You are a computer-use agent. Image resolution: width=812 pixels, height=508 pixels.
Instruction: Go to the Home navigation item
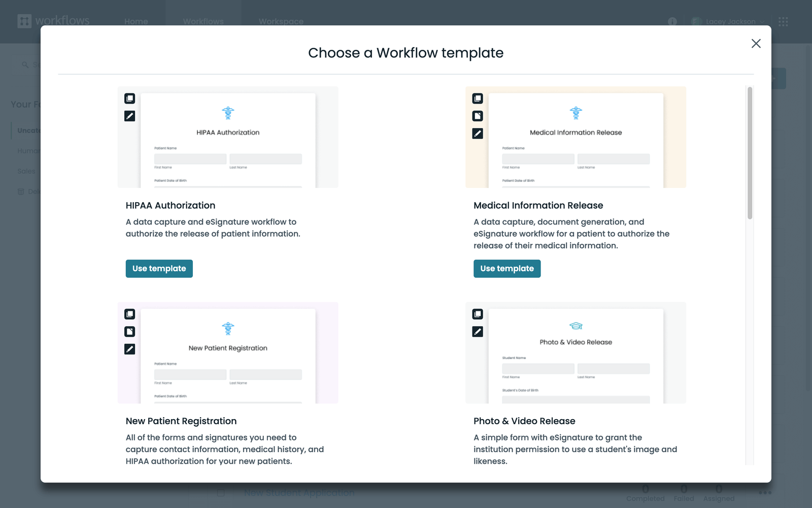tap(136, 21)
